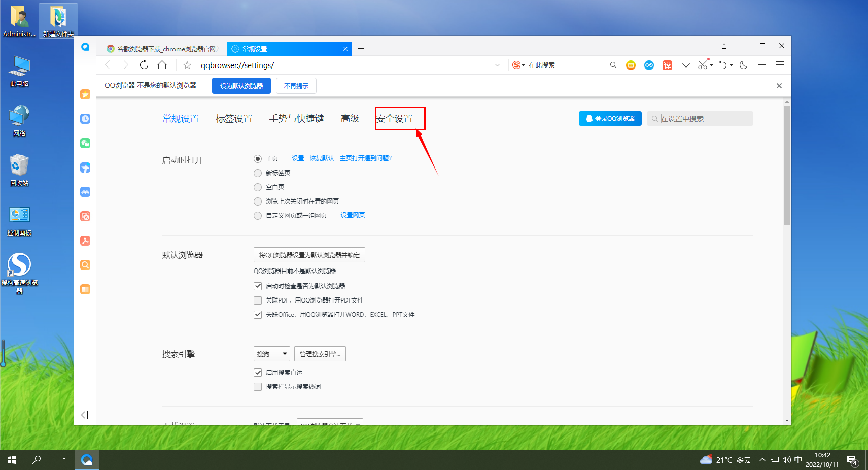868x470 pixels.
Task: Open the yellow mail icon in toolbar
Action: (x=631, y=65)
